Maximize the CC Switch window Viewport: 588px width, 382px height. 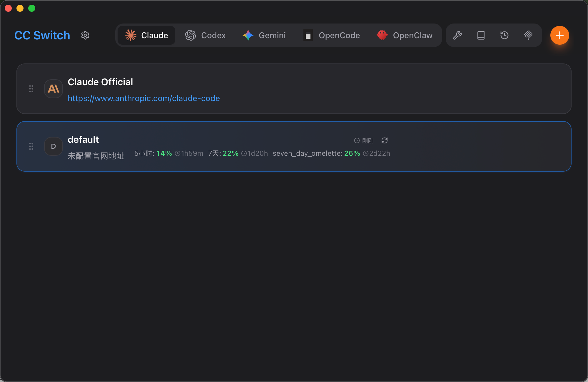pos(32,8)
